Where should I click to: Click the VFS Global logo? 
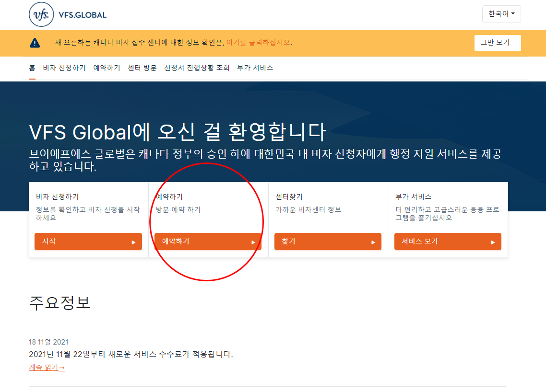pos(68,14)
